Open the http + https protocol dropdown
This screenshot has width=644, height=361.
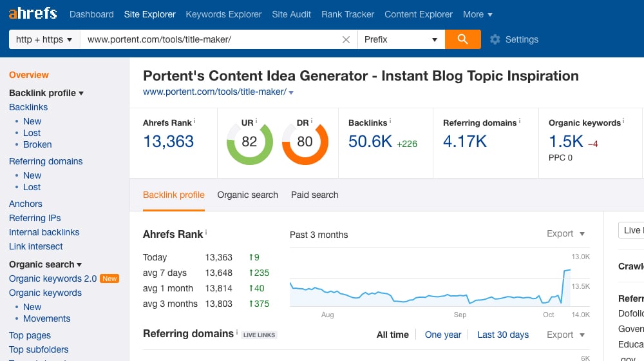[x=44, y=39]
